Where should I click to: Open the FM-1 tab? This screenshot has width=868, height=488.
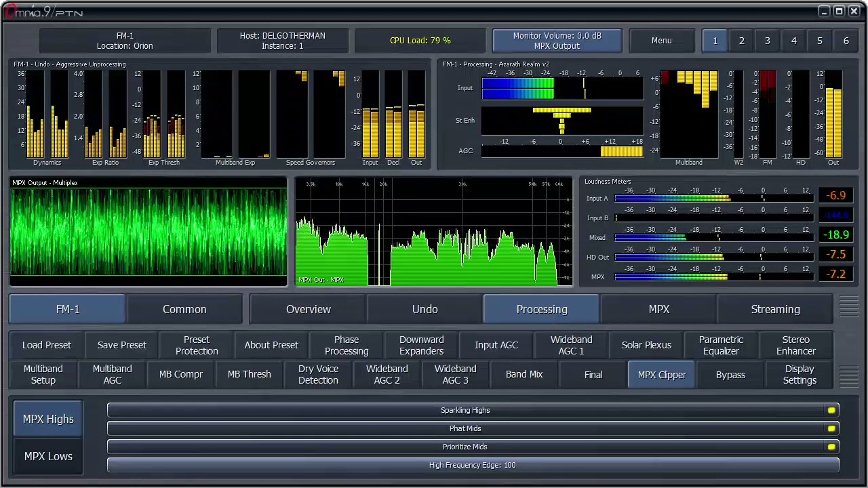(68, 309)
